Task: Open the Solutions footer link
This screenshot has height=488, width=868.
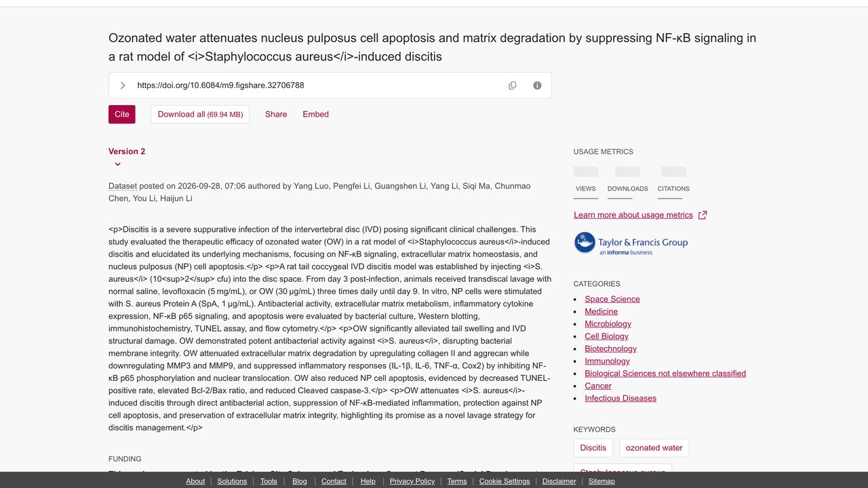Action: tap(232, 481)
